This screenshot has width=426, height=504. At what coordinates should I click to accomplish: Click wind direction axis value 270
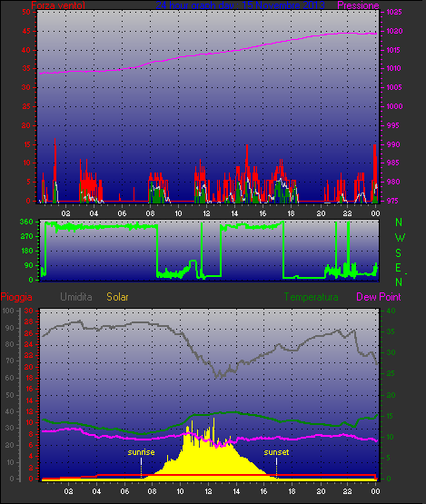pyautogui.click(x=26, y=237)
